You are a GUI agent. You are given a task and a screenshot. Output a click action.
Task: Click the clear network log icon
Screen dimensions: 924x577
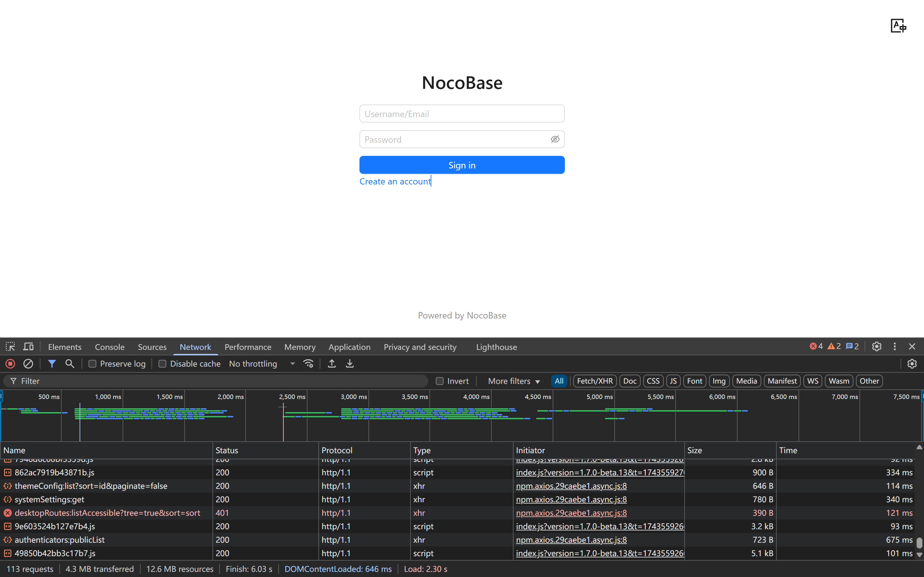[28, 364]
